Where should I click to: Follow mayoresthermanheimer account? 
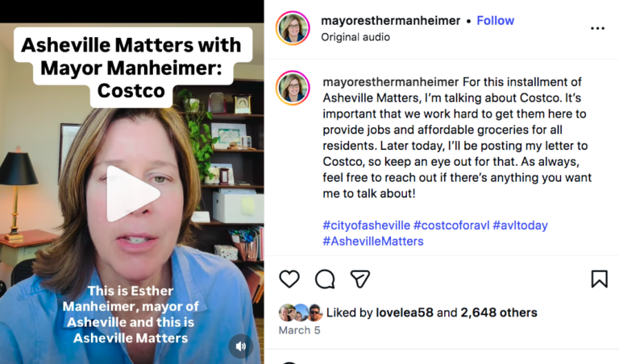(x=495, y=20)
